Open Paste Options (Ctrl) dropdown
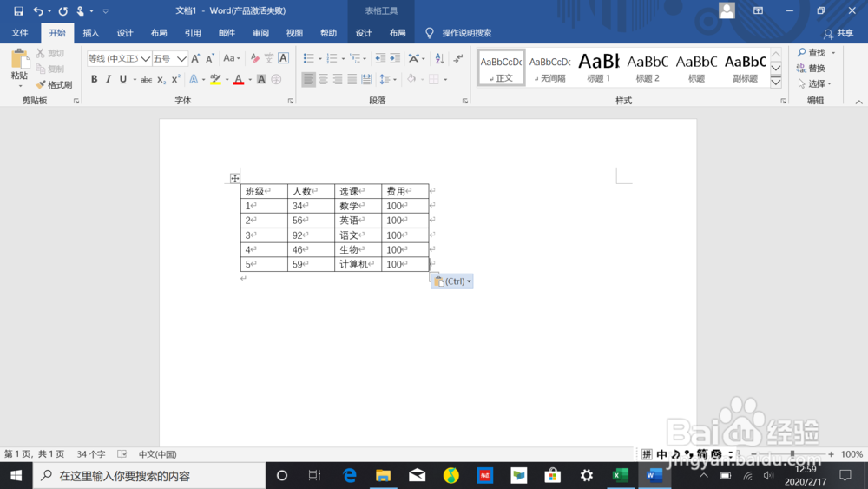Image resolution: width=868 pixels, height=489 pixels. click(x=452, y=281)
